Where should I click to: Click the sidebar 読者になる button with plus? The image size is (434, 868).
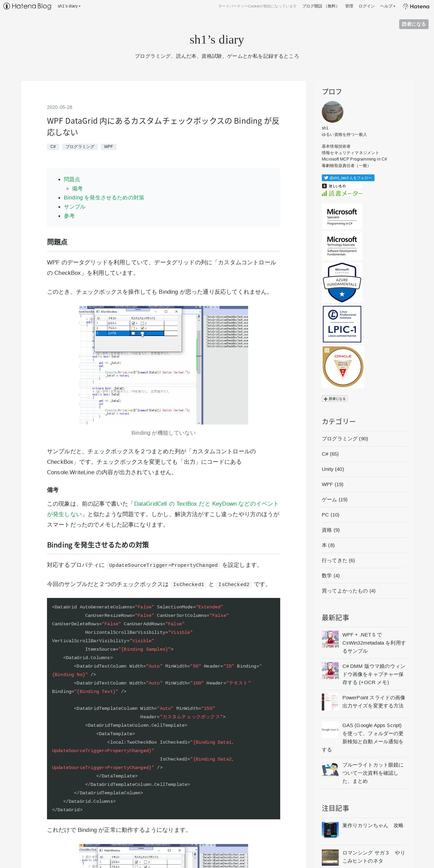pyautogui.click(x=335, y=399)
